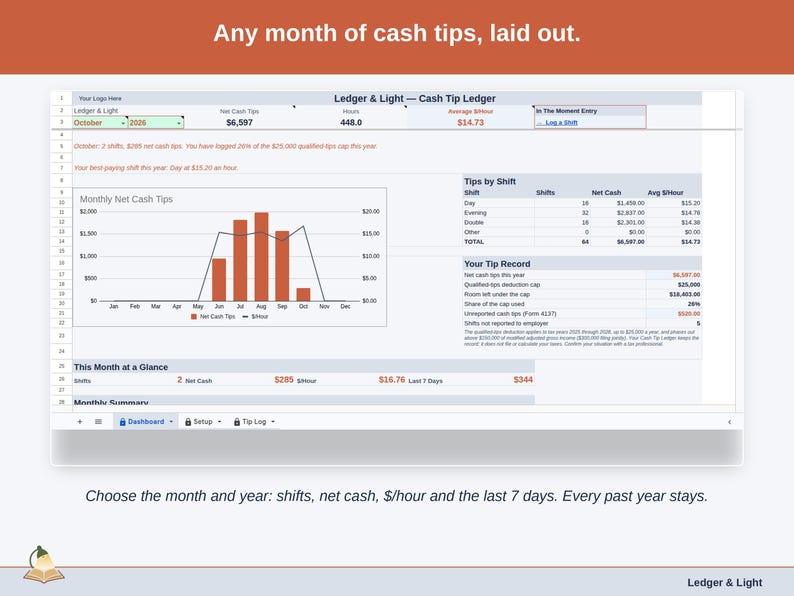794x596 pixels.
Task: Open the Tip Log tab options arrow
Action: [x=273, y=421]
